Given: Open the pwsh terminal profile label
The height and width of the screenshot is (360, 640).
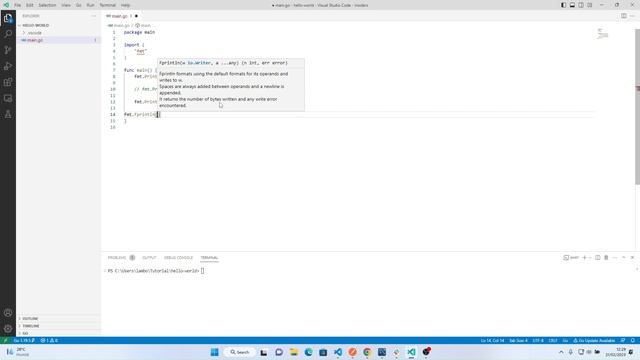Looking at the screenshot, I should [x=571, y=258].
